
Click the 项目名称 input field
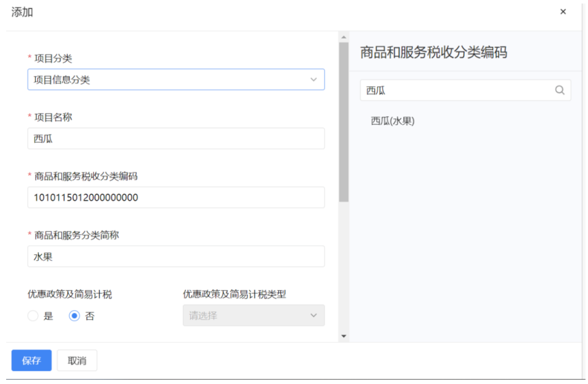(176, 139)
